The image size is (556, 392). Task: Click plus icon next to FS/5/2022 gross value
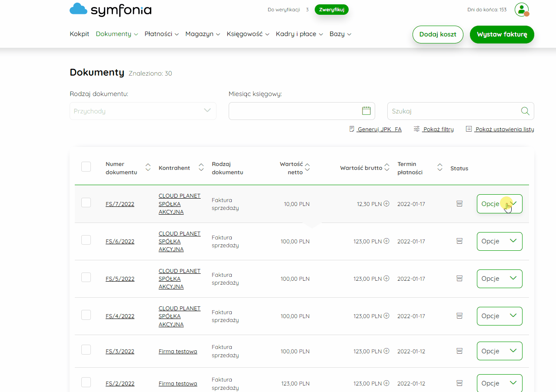[x=386, y=279]
